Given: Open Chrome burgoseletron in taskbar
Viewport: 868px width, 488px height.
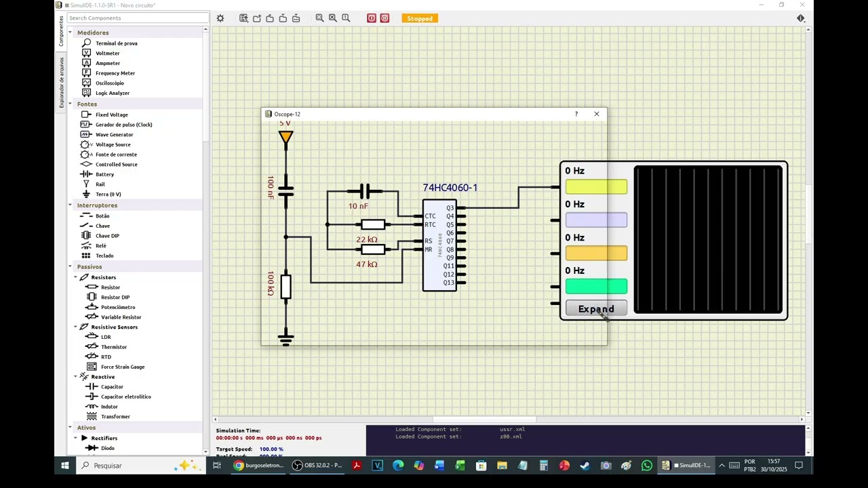Looking at the screenshot, I should 258,466.
